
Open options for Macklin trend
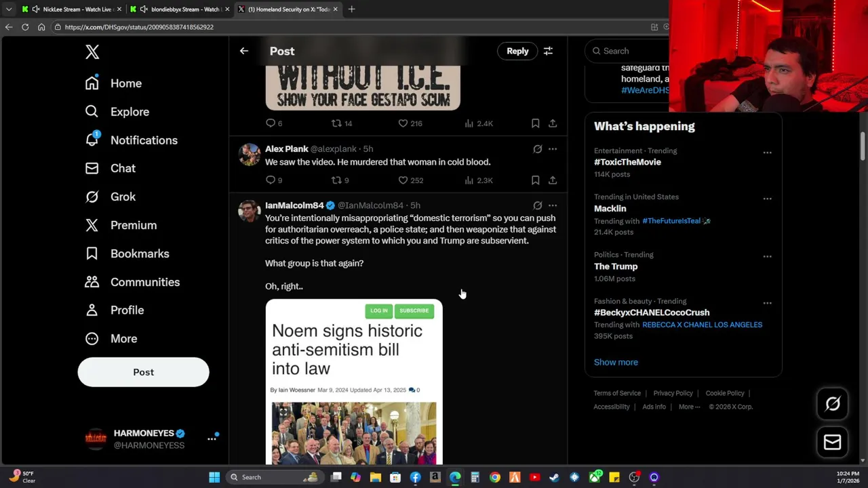767,199
